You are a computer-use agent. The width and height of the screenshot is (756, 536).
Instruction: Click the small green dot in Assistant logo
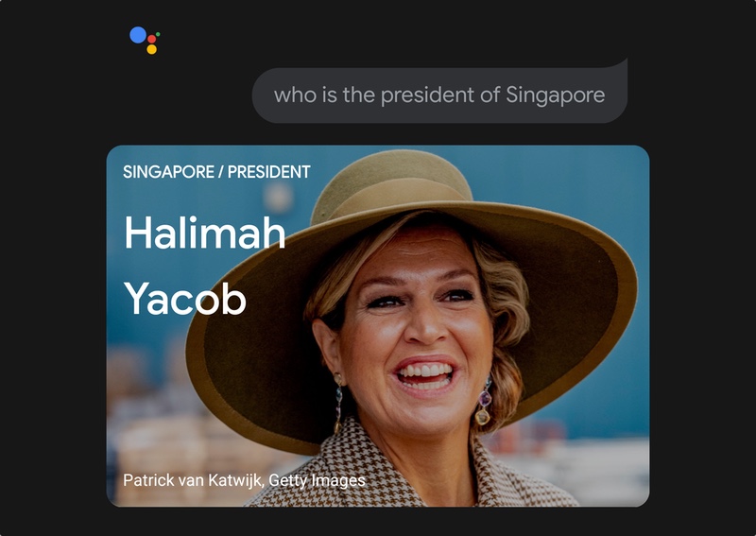coord(158,34)
